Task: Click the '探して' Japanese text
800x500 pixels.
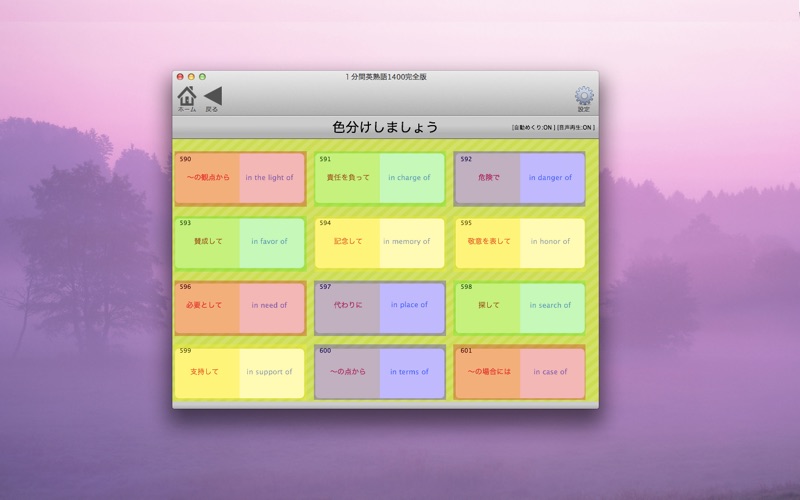Action: point(489,305)
